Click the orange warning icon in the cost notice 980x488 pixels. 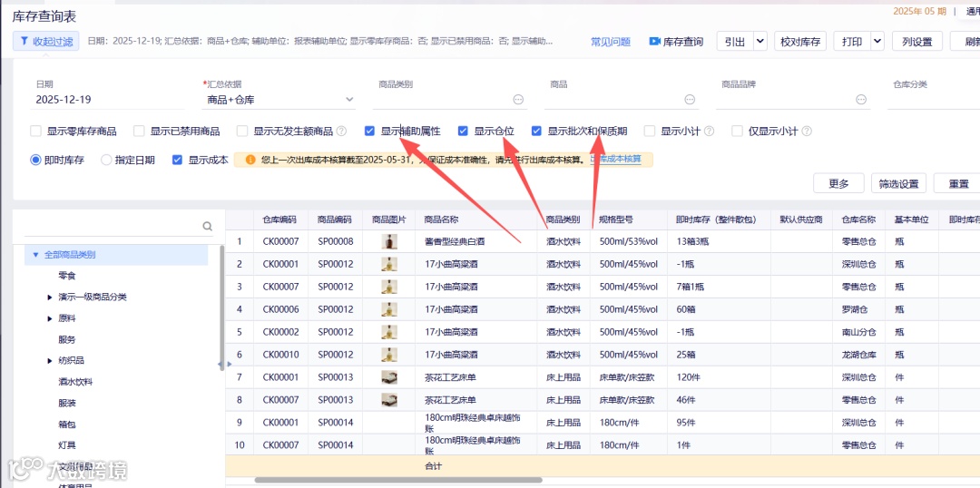[250, 160]
